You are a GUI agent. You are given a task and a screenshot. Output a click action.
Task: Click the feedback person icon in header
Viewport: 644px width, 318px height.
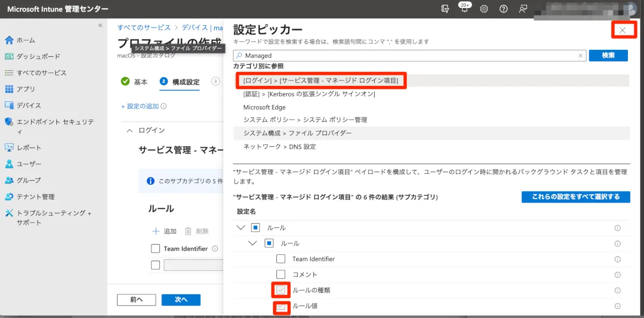(523, 9)
